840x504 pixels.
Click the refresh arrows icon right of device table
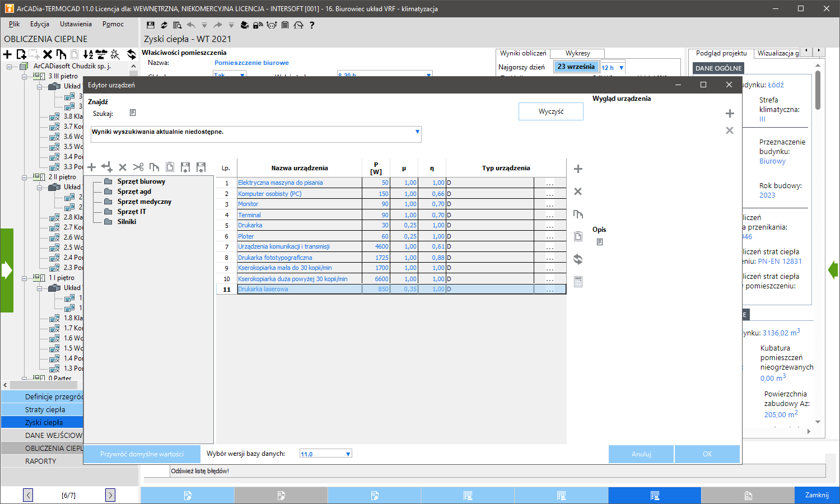click(578, 259)
